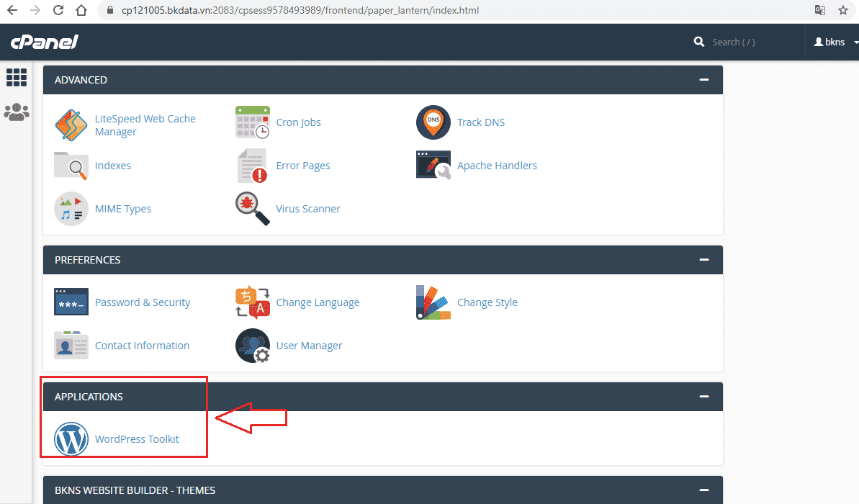Open the MIME Types link

[122, 209]
